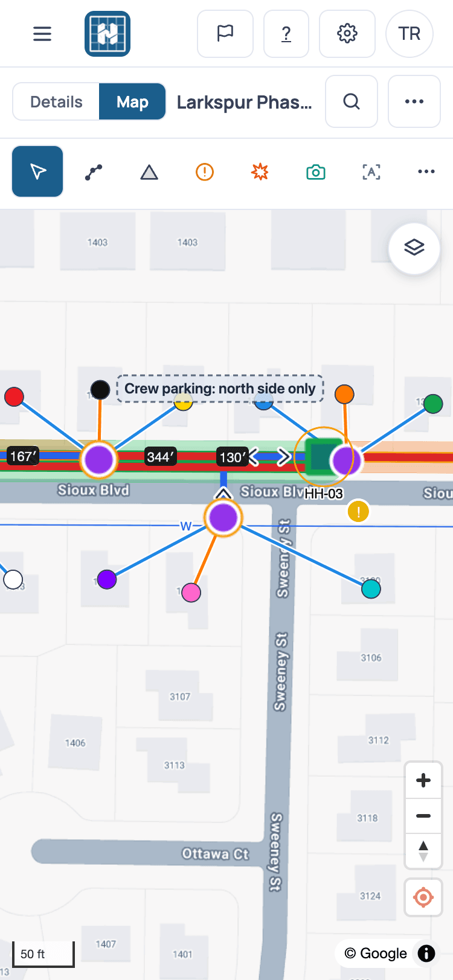Open settings gear button
The width and height of the screenshot is (453, 980).
(347, 34)
